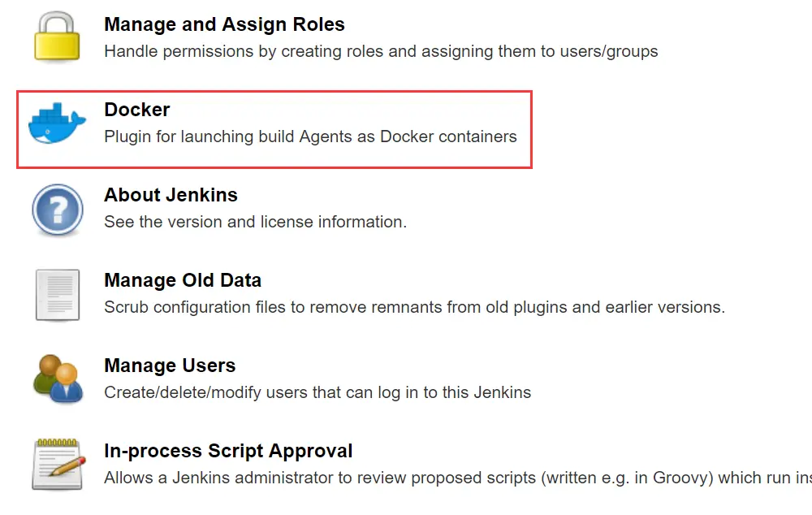Open the Docker plugin settings title

click(x=137, y=110)
